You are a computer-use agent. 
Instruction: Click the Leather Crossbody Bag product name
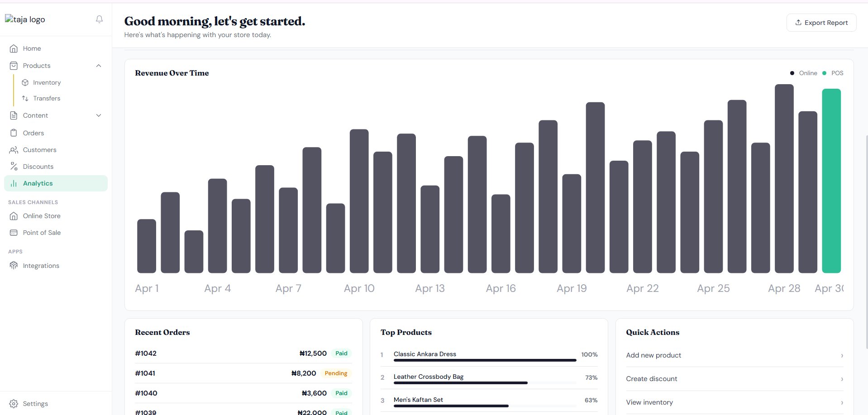429,377
